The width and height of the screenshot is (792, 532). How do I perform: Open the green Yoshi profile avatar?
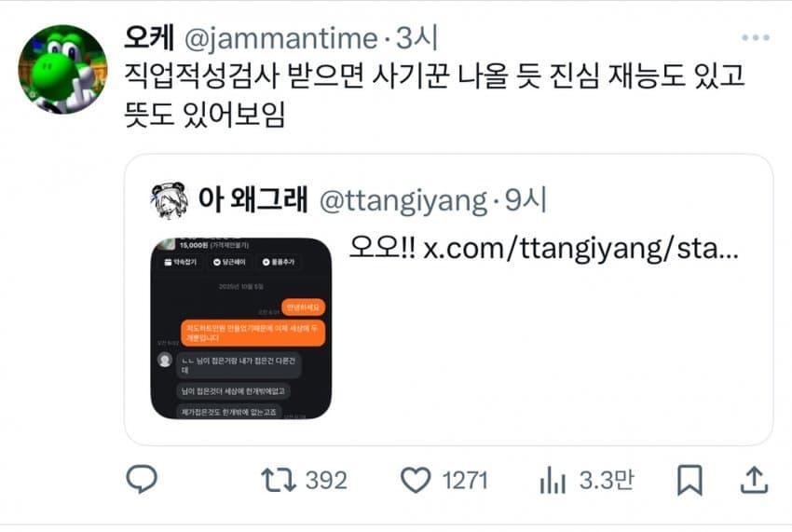tap(62, 69)
